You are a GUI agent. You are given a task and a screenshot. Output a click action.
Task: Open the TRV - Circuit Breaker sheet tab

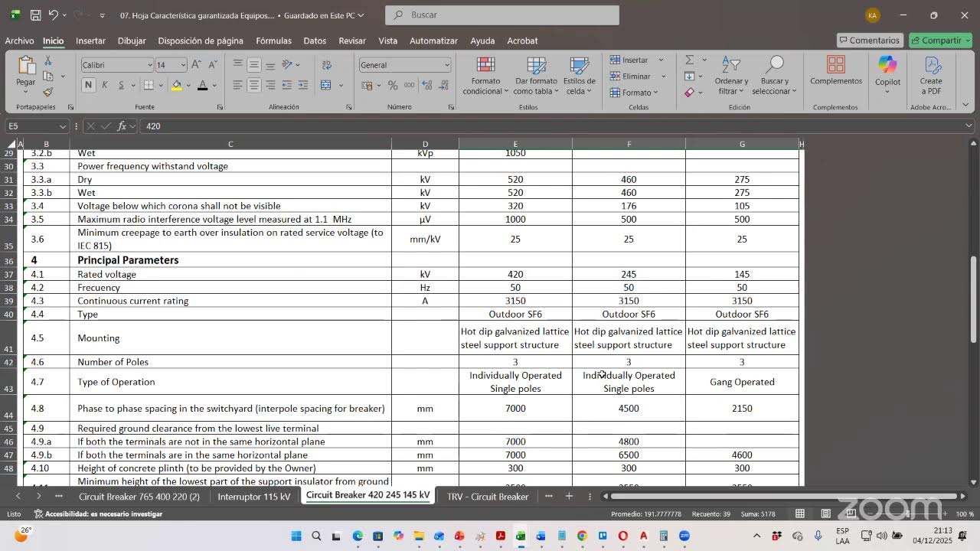[488, 497]
